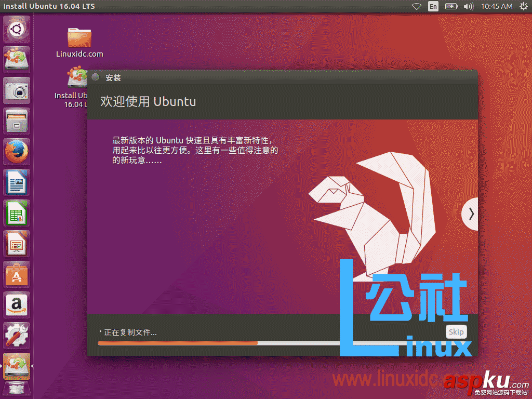Open the Linuxidc.com desktop folder
The height and width of the screenshot is (399, 532).
pyautogui.click(x=79, y=43)
